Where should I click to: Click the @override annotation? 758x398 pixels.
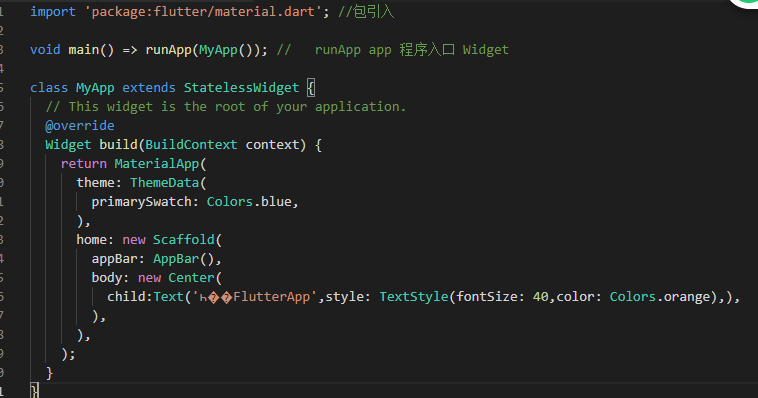(x=80, y=126)
